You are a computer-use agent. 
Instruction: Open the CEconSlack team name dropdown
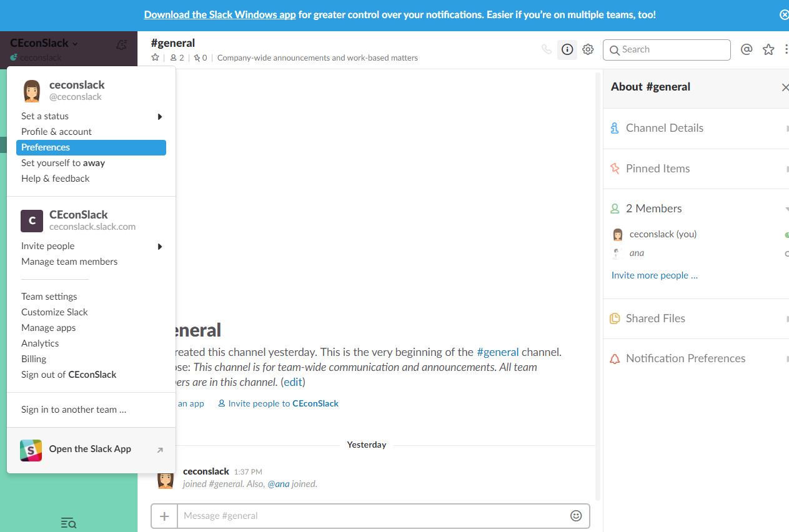[44, 43]
